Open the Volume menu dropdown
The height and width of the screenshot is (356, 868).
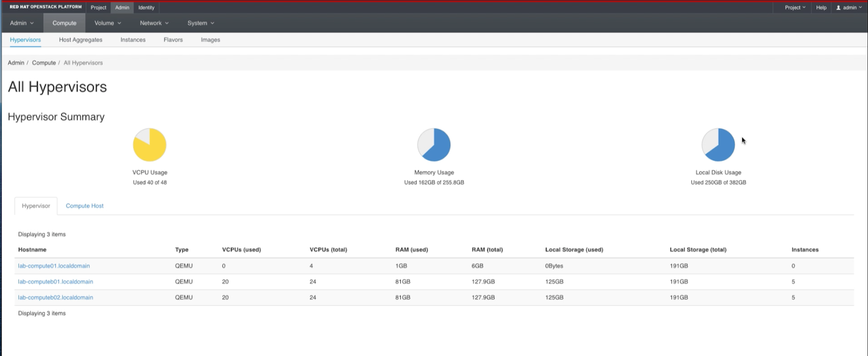click(x=107, y=23)
